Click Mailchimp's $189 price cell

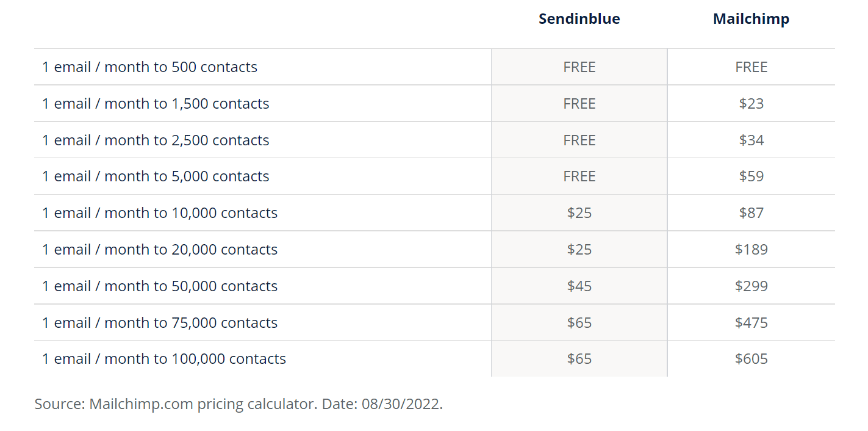(x=751, y=250)
